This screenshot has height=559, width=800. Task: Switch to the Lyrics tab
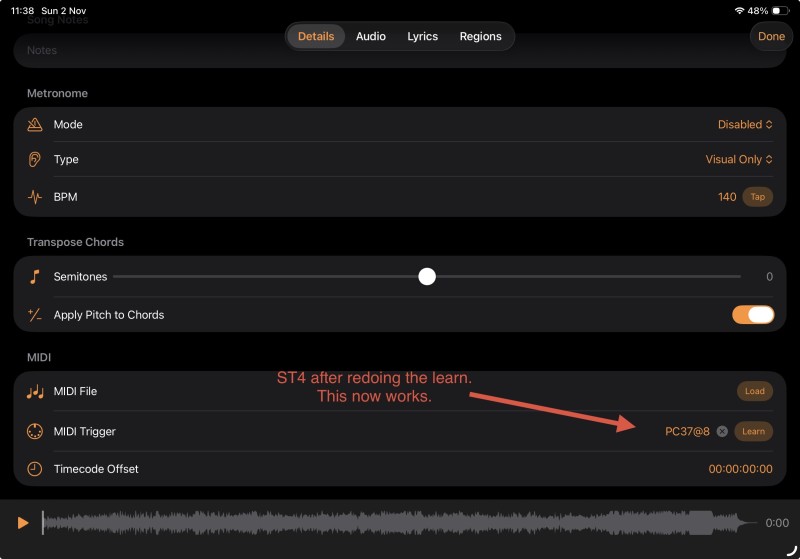[x=422, y=36]
